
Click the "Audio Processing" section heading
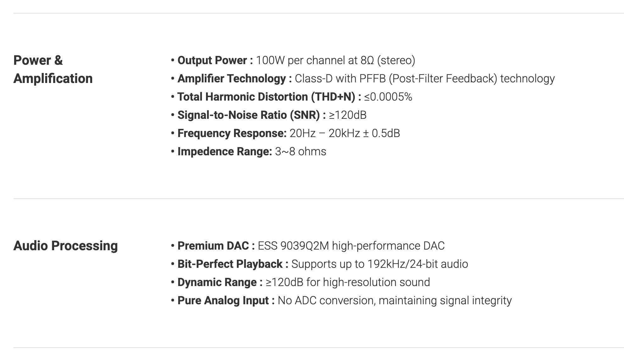click(x=65, y=246)
